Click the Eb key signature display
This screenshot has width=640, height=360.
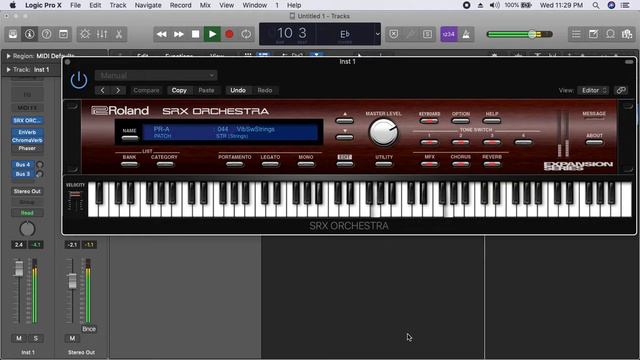coord(345,34)
